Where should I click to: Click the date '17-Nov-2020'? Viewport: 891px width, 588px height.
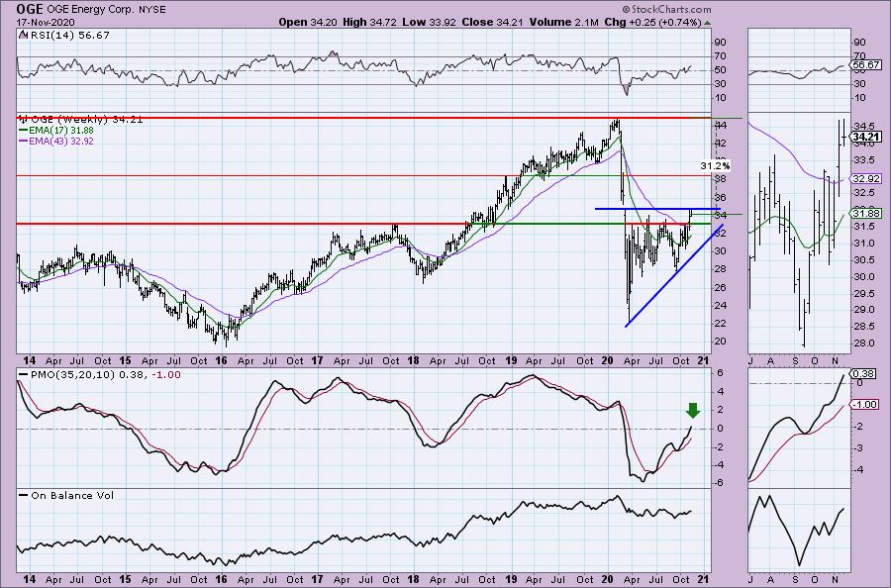coord(44,22)
